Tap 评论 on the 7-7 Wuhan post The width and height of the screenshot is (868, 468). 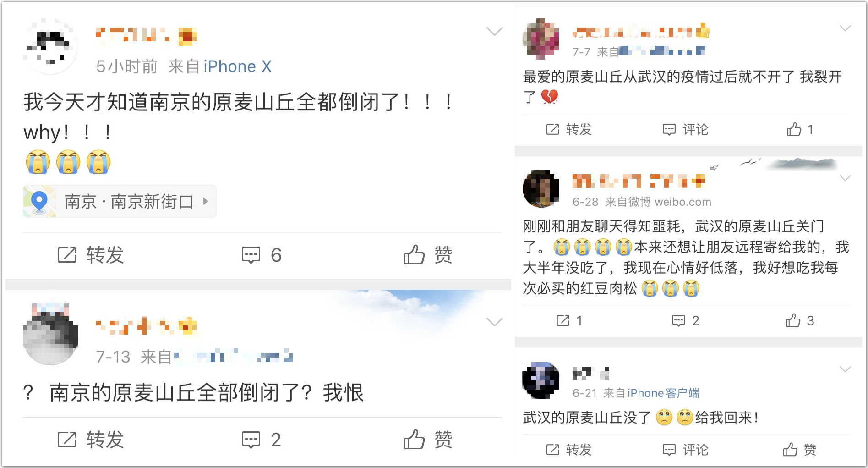[x=685, y=129]
